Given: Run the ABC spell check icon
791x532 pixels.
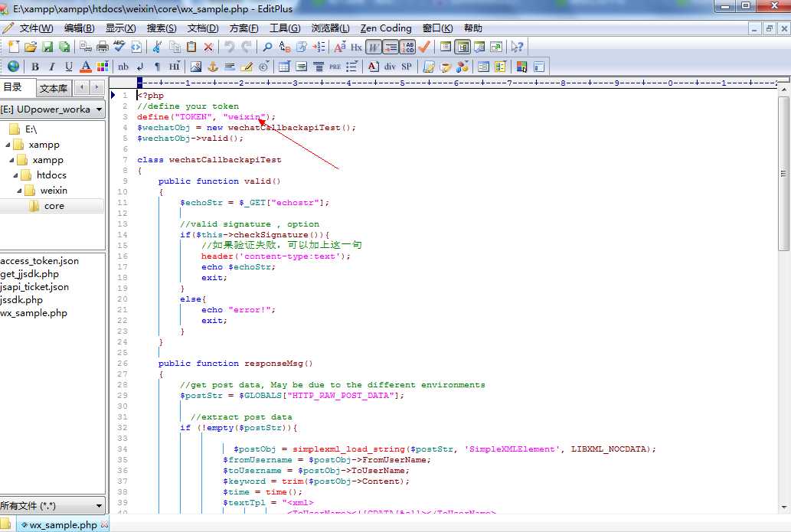Looking at the screenshot, I should tap(119, 47).
